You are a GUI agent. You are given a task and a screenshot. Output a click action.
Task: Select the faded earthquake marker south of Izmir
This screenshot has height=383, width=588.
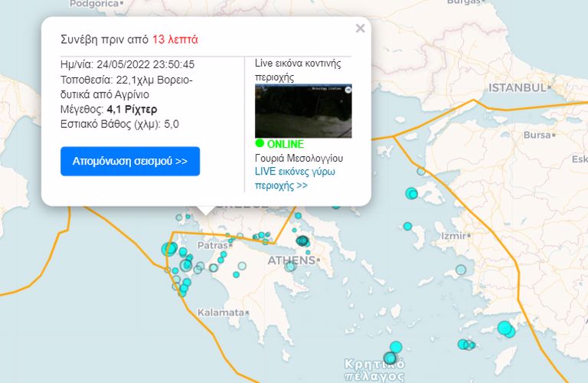[x=461, y=270]
